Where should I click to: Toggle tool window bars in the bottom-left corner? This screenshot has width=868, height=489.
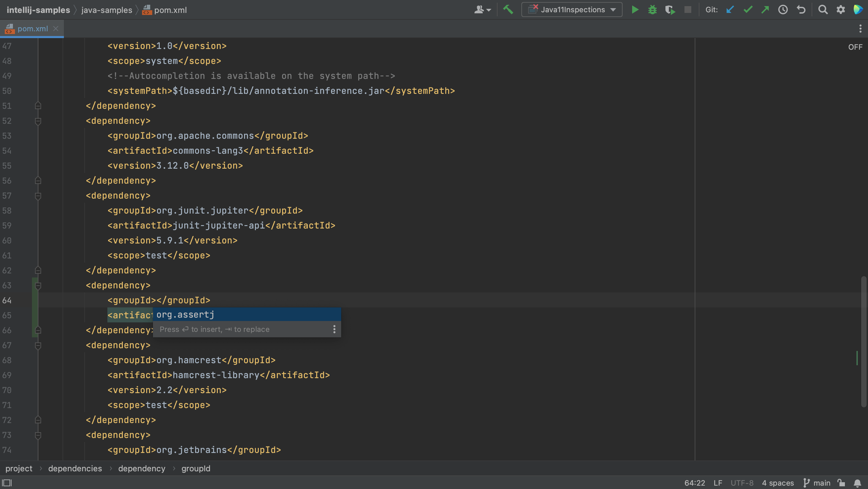[7, 483]
